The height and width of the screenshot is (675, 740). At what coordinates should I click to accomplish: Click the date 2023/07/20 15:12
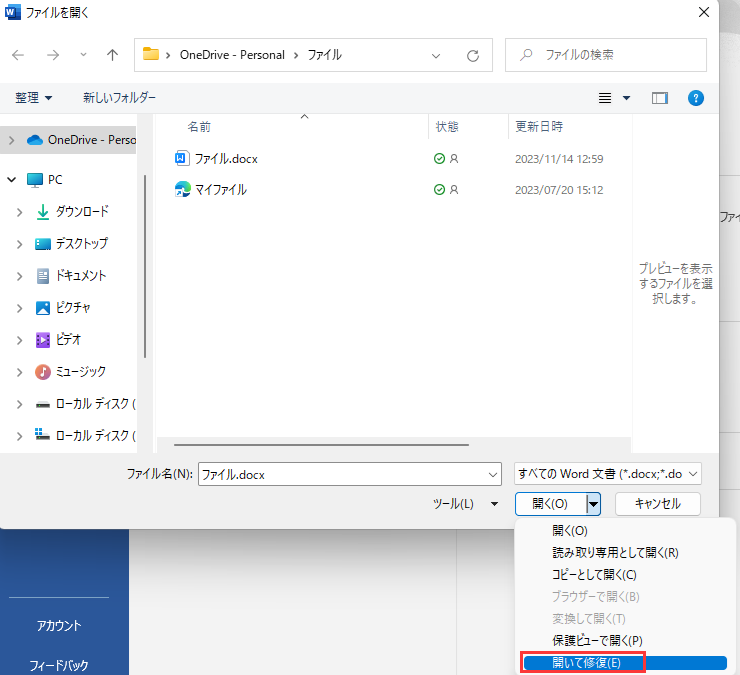(x=559, y=190)
